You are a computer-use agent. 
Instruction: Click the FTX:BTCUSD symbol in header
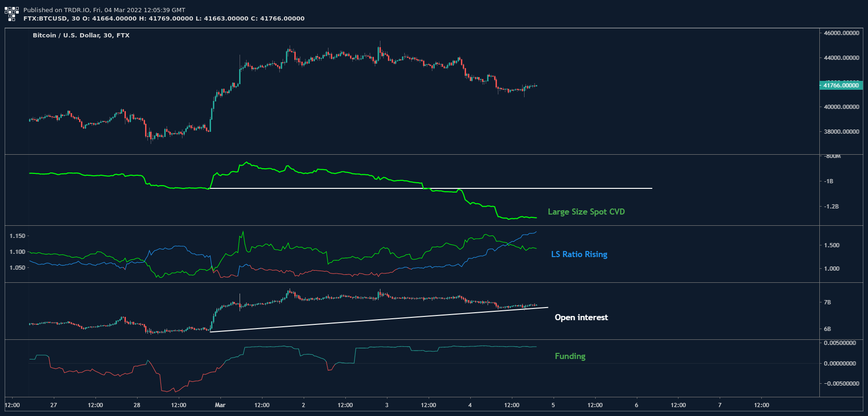(x=45, y=19)
